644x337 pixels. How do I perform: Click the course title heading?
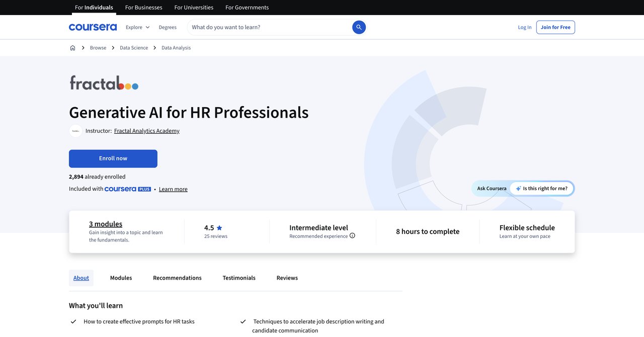click(x=189, y=112)
